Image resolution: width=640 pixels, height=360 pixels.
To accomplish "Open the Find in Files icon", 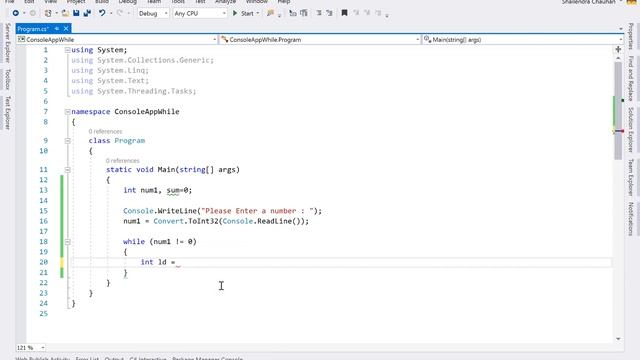I will coord(270,13).
